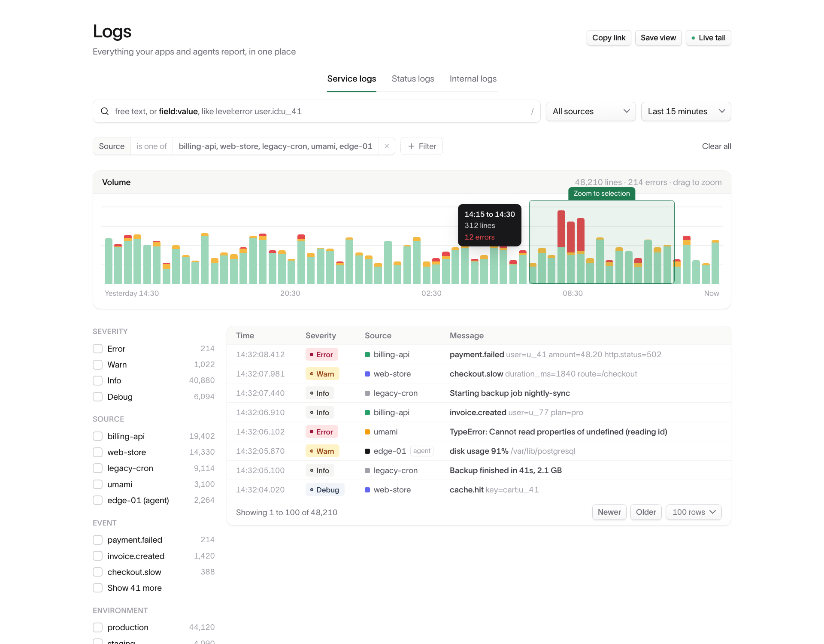
Task: Click the Time column header
Action: [x=245, y=336]
